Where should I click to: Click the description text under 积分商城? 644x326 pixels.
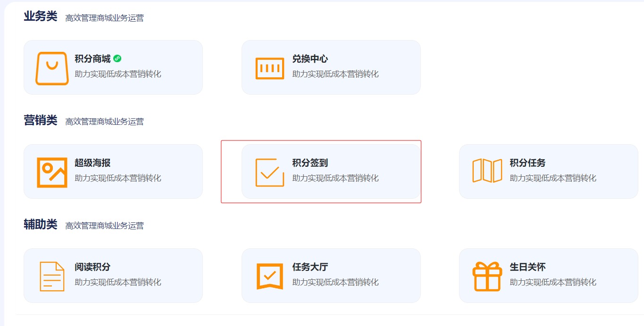coord(118,74)
